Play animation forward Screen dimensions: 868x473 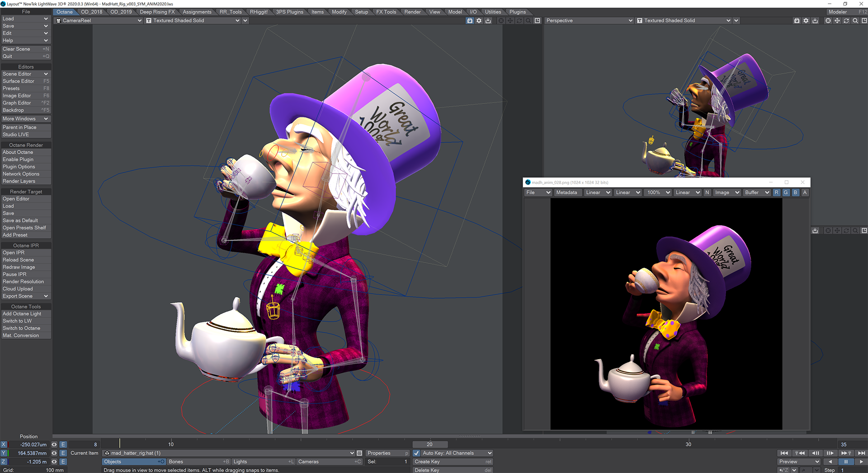861,462
